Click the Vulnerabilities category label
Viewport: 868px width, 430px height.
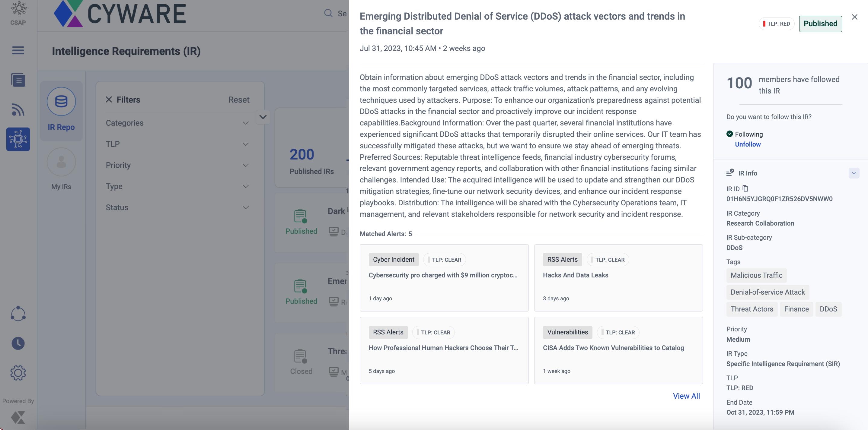tap(567, 332)
